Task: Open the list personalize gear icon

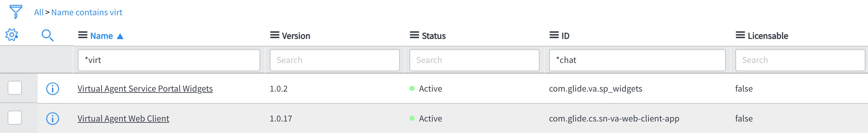Action: pos(11,35)
